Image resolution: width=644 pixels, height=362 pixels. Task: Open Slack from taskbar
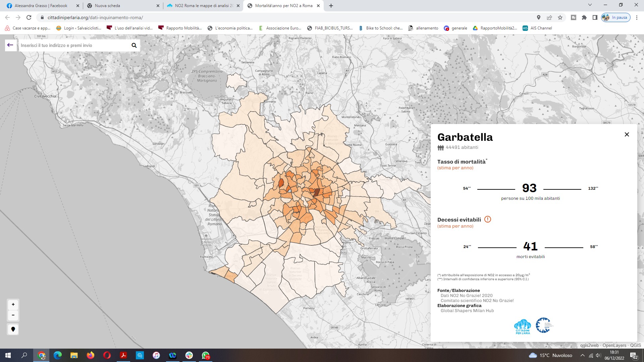click(x=189, y=355)
